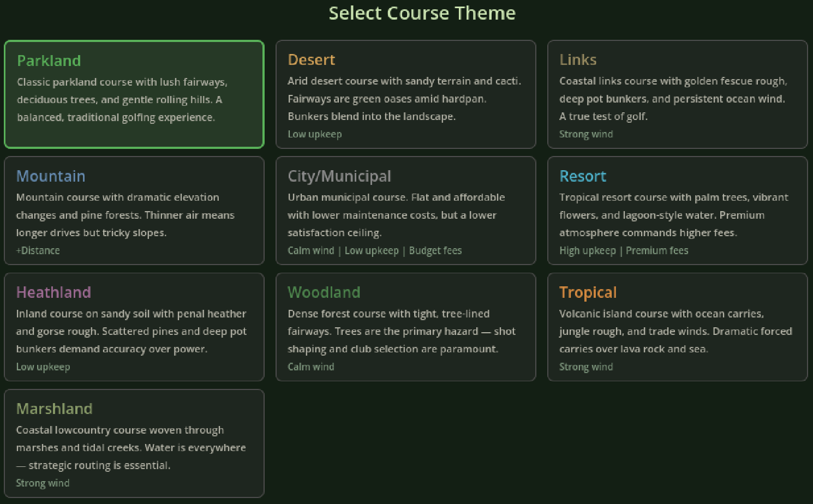Click "Premium fees" tag on Resort card
Image resolution: width=813 pixels, height=504 pixels.
[x=657, y=250]
